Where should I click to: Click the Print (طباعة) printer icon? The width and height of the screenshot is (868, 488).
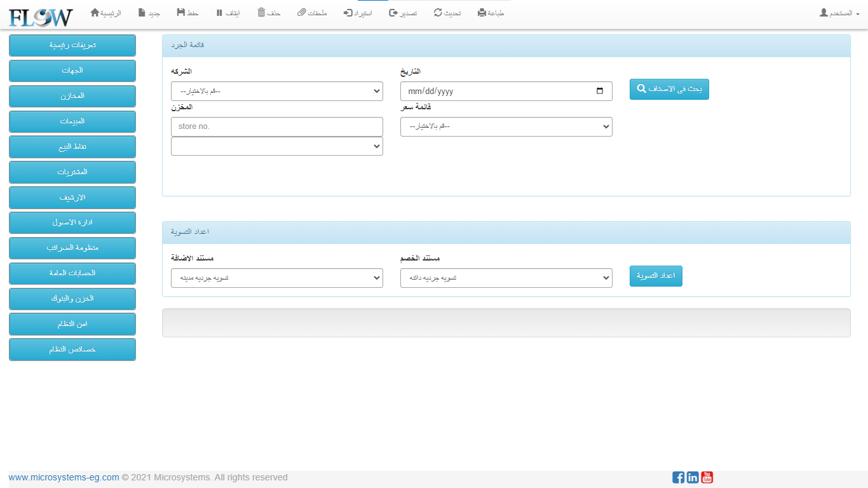pos(482,13)
